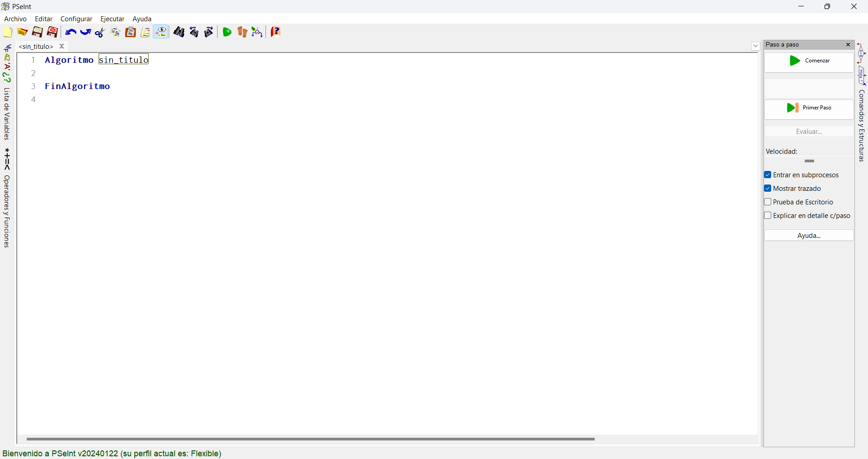Click the Velocidad slider handle
Image resolution: width=868 pixels, height=459 pixels.
coord(809,161)
